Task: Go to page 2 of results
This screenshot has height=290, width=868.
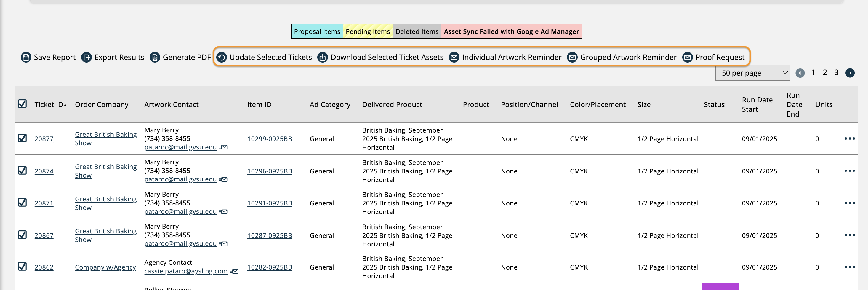Action: [825, 72]
